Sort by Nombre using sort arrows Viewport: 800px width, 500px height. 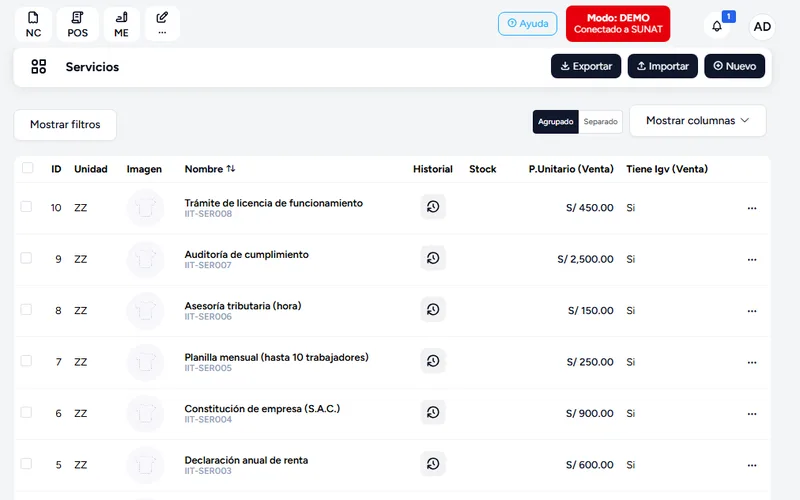coord(231,168)
